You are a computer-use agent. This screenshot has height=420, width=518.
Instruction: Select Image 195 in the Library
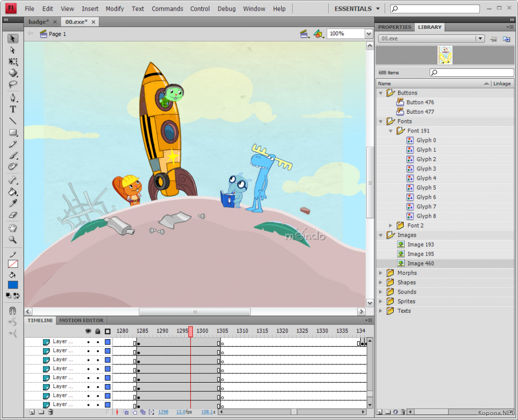point(420,254)
